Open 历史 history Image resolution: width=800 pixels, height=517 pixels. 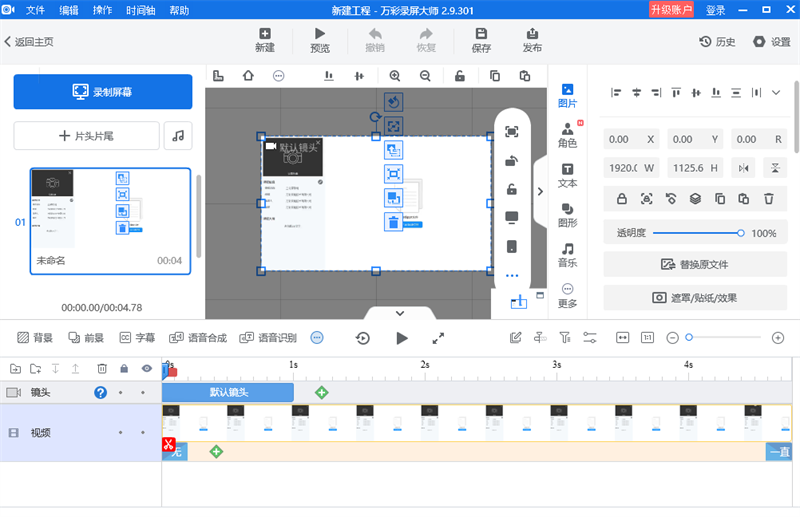tap(717, 42)
